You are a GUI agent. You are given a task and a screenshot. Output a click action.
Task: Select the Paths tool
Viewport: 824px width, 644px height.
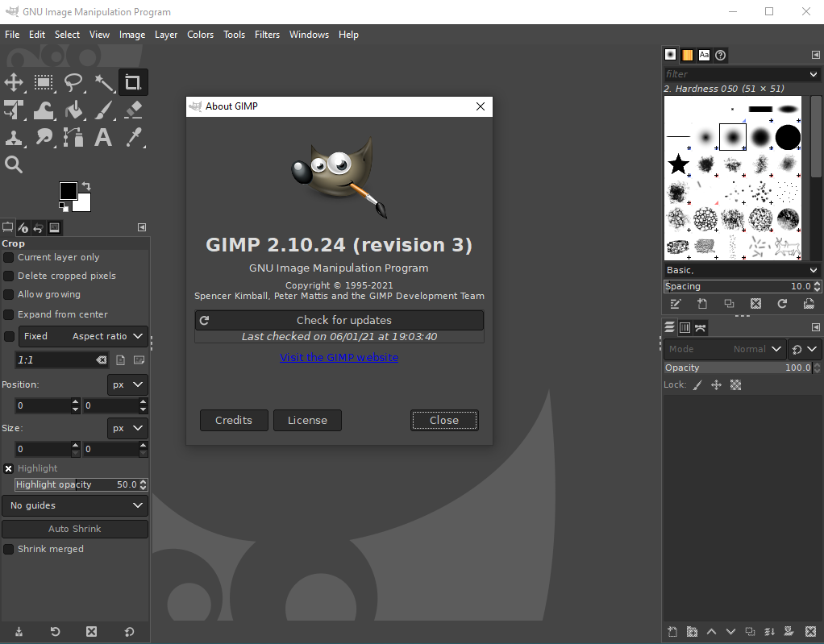pyautogui.click(x=73, y=138)
